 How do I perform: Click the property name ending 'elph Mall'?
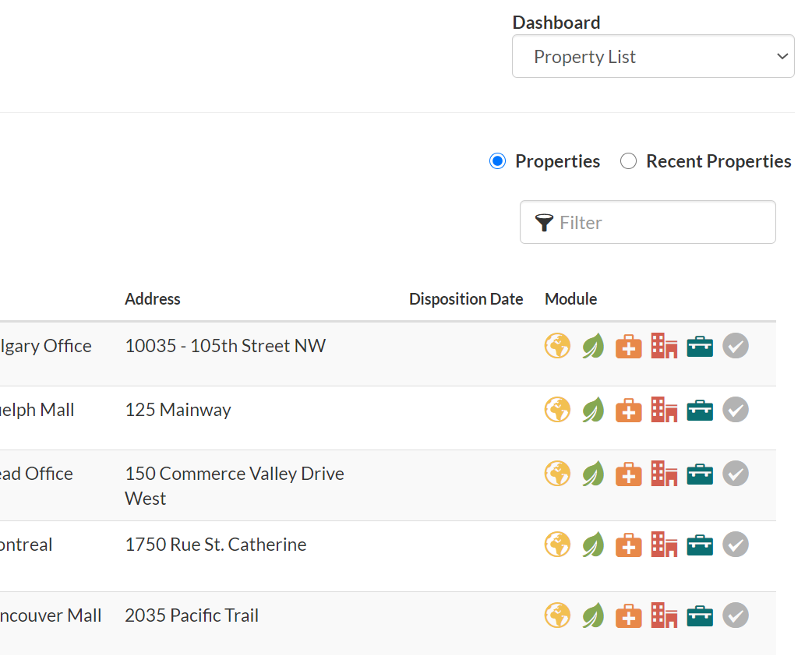37,410
